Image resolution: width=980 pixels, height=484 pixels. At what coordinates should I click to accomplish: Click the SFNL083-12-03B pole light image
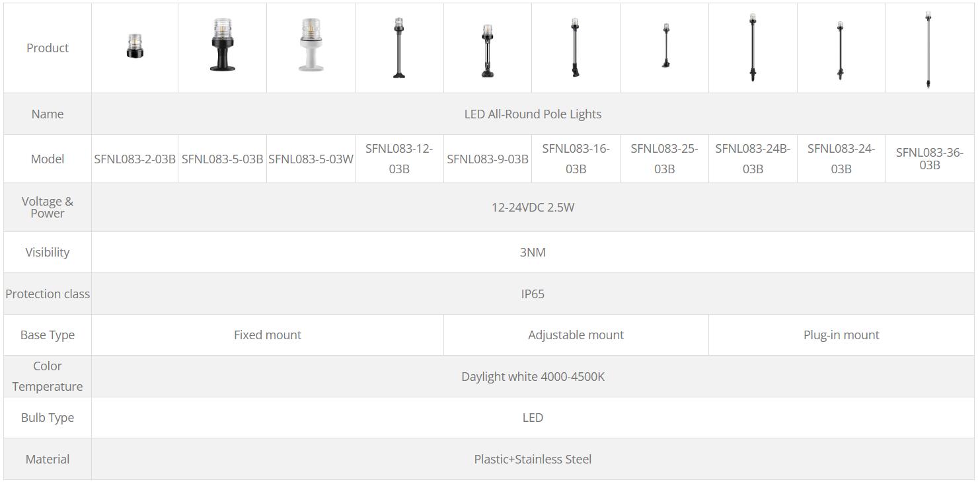[x=398, y=48]
